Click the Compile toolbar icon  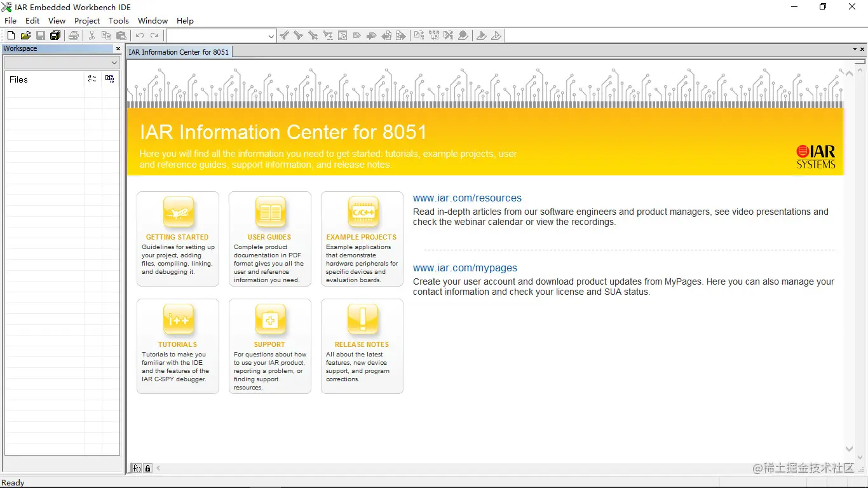(419, 36)
